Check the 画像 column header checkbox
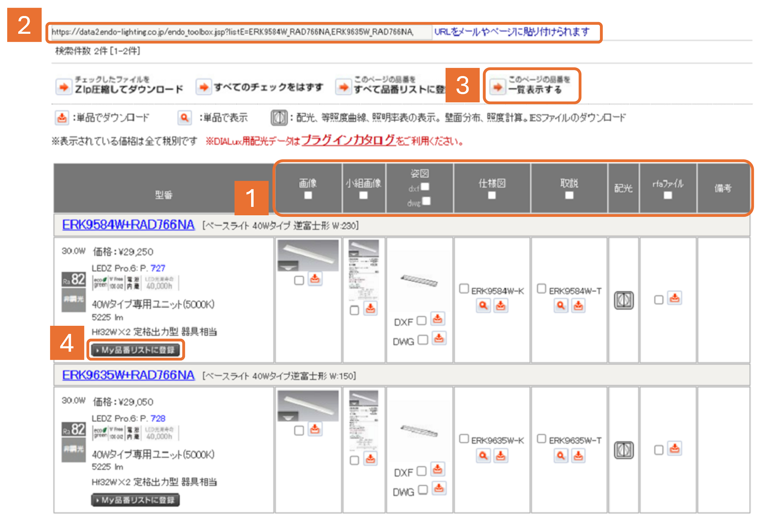Image resolution: width=764 pixels, height=532 pixels. click(x=308, y=195)
